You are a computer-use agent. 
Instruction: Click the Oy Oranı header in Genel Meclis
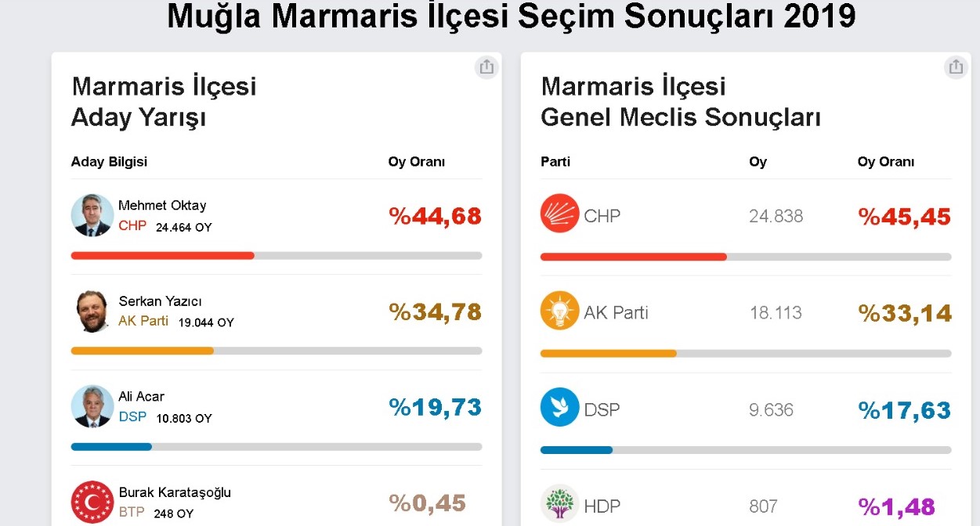(x=885, y=162)
